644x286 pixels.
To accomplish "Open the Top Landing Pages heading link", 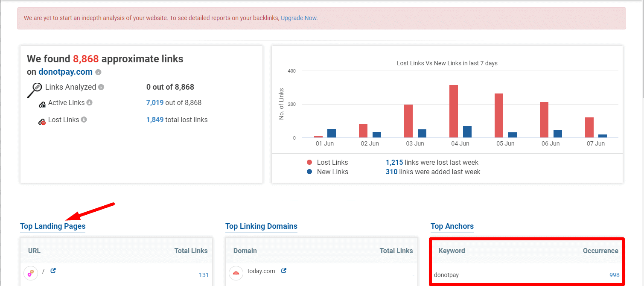I will [53, 226].
